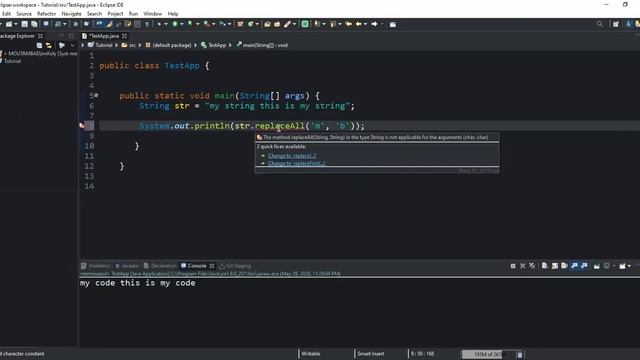Image resolution: width=640 pixels, height=360 pixels.
Task: Click the Open Type folder icon
Action: (267, 24)
